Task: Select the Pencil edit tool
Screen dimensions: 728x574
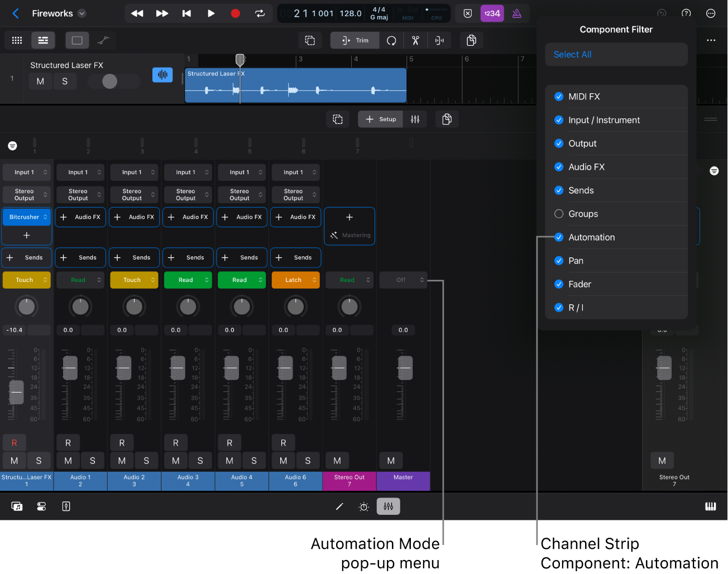Action: pos(339,506)
